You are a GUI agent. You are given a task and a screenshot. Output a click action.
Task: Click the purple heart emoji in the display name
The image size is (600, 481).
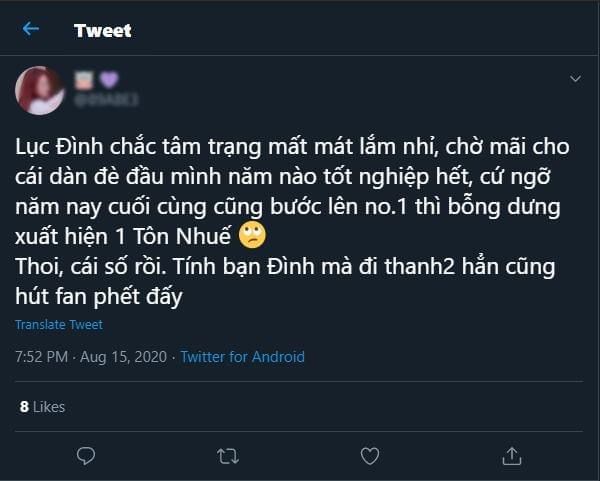click(x=109, y=79)
